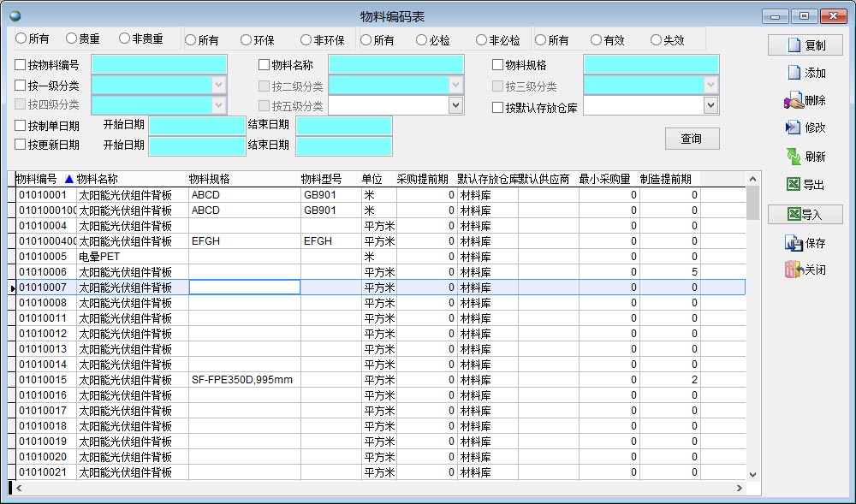Enable the 按物料编号 checkbox
This screenshot has height=504, width=856.
(21, 65)
